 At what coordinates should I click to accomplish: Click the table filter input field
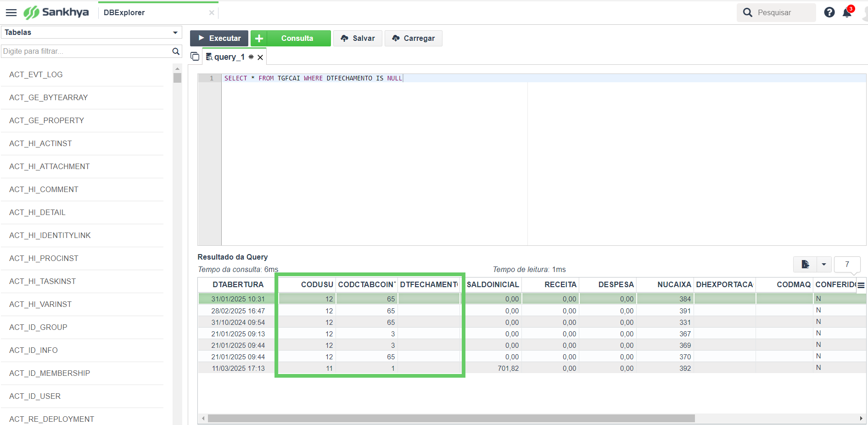click(x=86, y=51)
